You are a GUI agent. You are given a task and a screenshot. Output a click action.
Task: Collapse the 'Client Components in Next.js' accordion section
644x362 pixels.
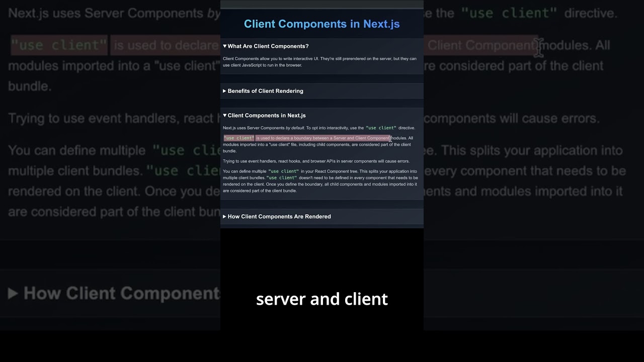(x=264, y=116)
